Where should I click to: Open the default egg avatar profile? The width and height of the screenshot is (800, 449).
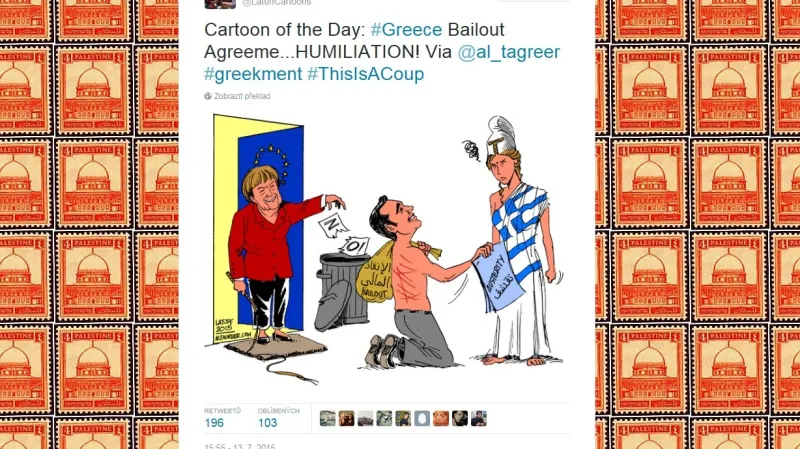click(x=422, y=418)
